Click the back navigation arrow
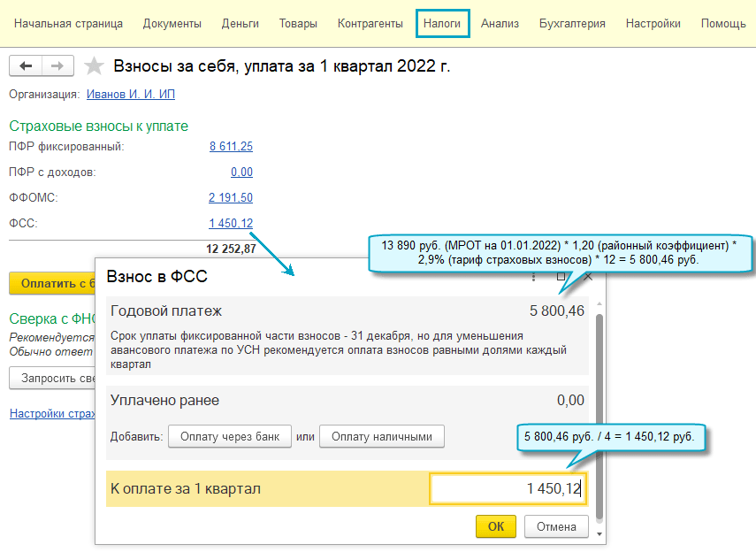Image resolution: width=756 pixels, height=552 pixels. pos(26,66)
